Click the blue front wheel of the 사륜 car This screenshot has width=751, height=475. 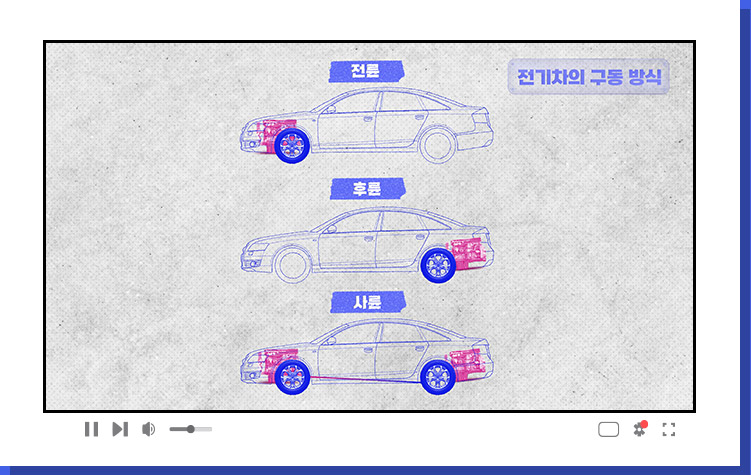[291, 376]
